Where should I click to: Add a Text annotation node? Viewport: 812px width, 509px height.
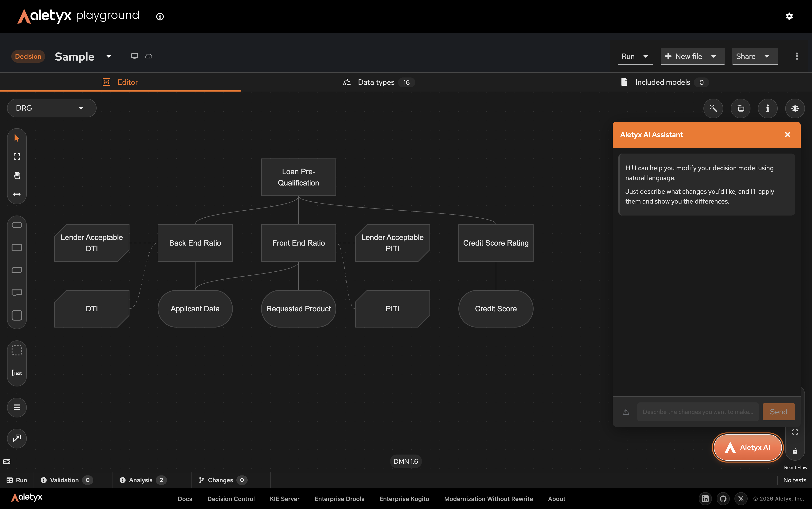point(17,373)
